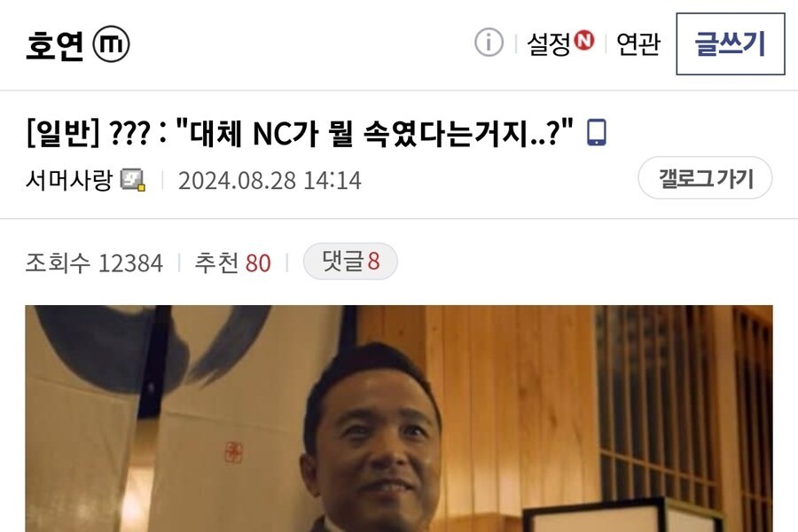Click the gallog badge icon next to 서머사랑
This screenshot has height=532, width=798.
click(133, 180)
